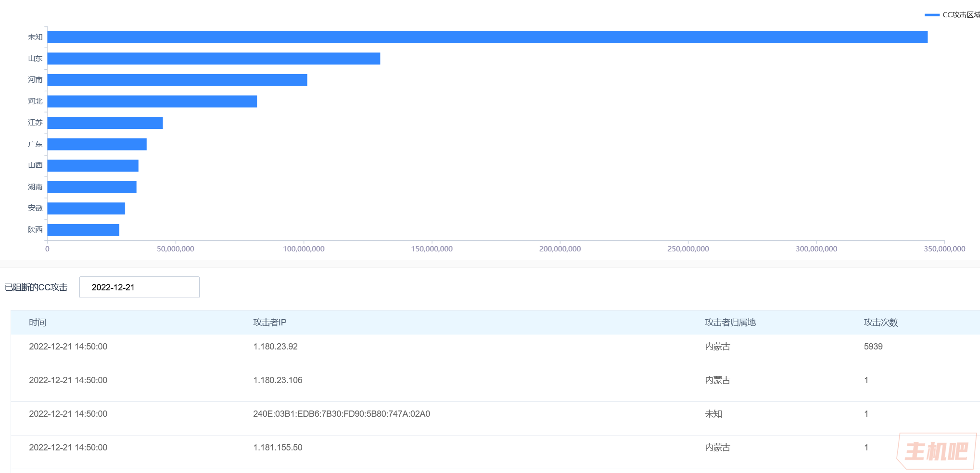Click 内蒙古 location in the 1.180.23.106 row
The height and width of the screenshot is (473, 980).
[718, 380]
